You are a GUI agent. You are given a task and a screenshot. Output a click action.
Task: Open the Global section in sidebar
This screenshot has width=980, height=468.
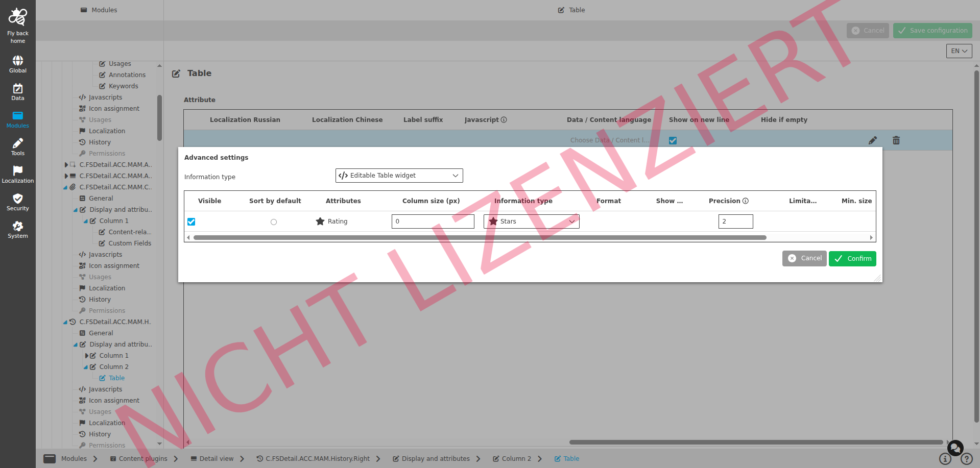[18, 64]
